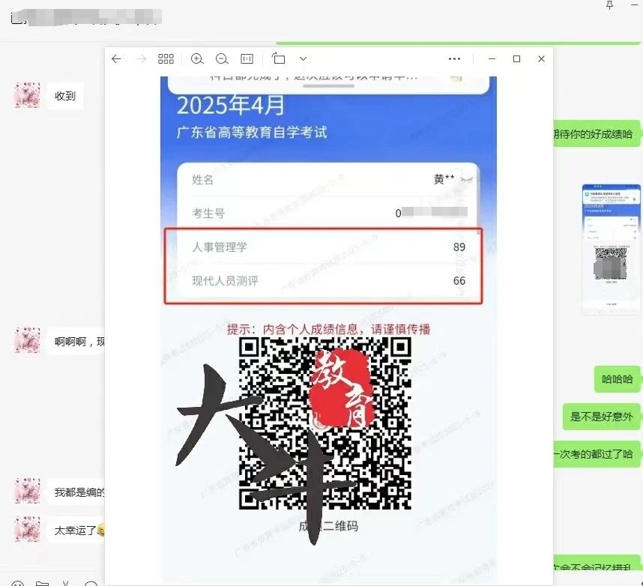Toggle the eye icon beside name 黄**
Viewport: 643px width, 586px height.
point(467,179)
